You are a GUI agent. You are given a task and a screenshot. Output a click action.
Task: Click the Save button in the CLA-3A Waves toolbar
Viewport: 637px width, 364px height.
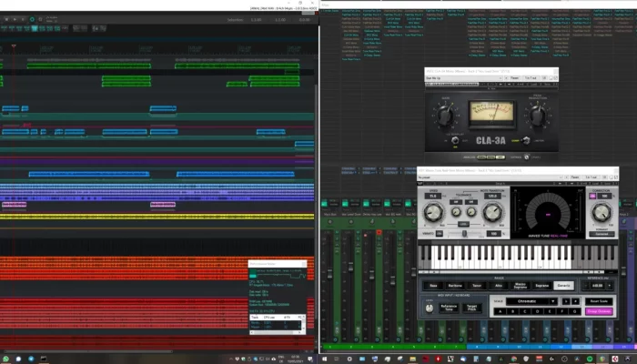tap(547, 84)
